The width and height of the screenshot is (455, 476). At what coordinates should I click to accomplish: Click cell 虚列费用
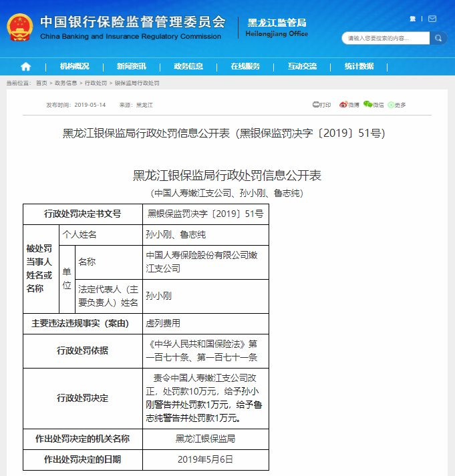click(x=206, y=324)
